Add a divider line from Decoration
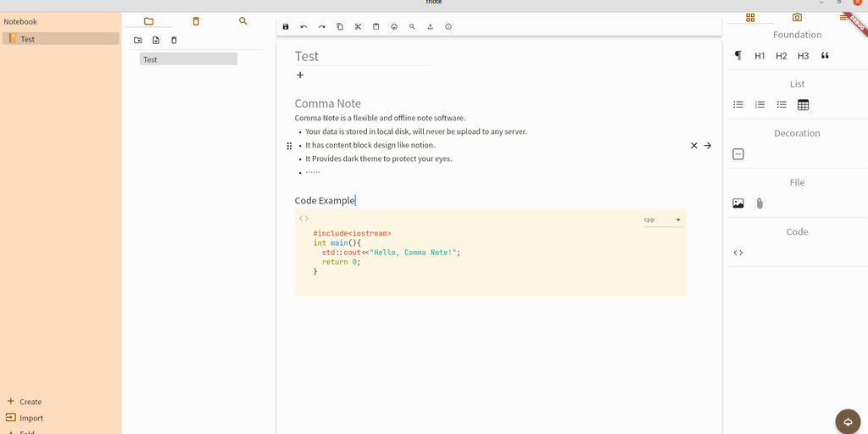The width and height of the screenshot is (868, 434). point(738,154)
